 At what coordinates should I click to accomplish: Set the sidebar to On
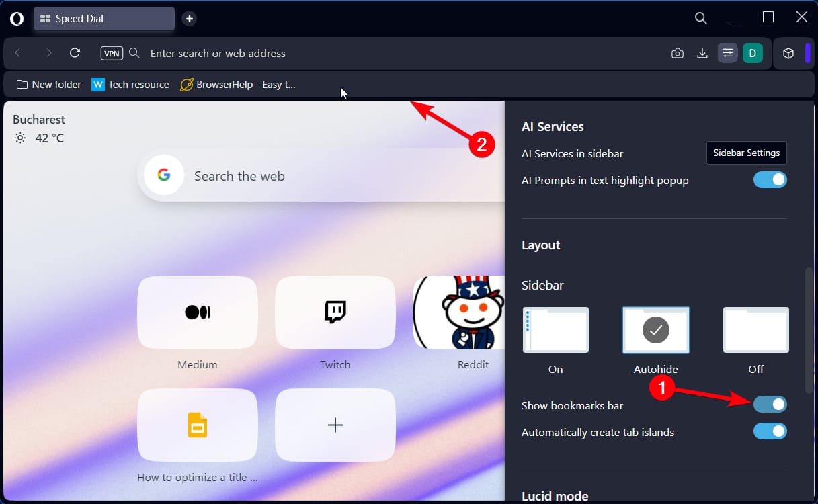point(556,330)
